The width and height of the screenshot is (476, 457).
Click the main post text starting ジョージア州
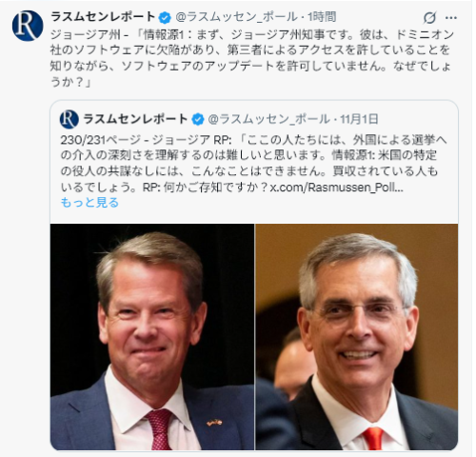click(252, 58)
